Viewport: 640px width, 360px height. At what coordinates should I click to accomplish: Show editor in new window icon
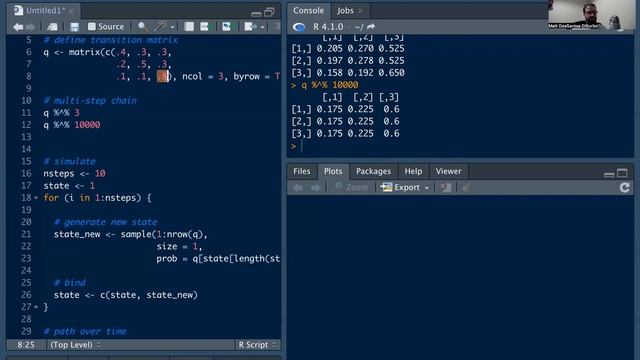point(52,27)
